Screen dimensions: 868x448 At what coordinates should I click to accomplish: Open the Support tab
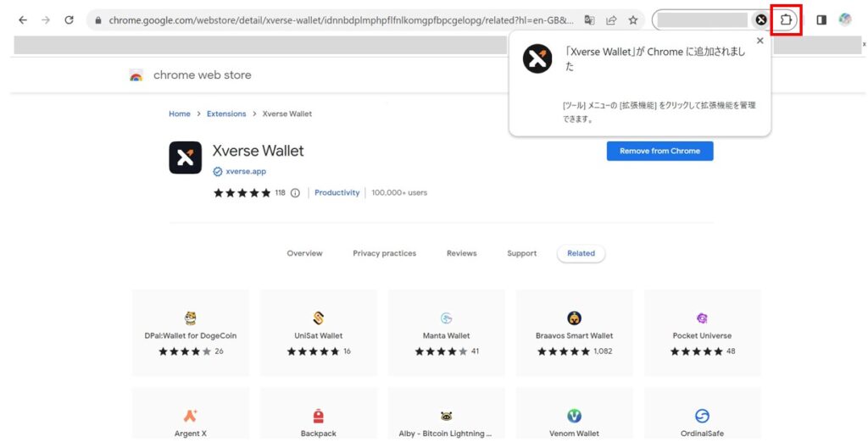(521, 253)
